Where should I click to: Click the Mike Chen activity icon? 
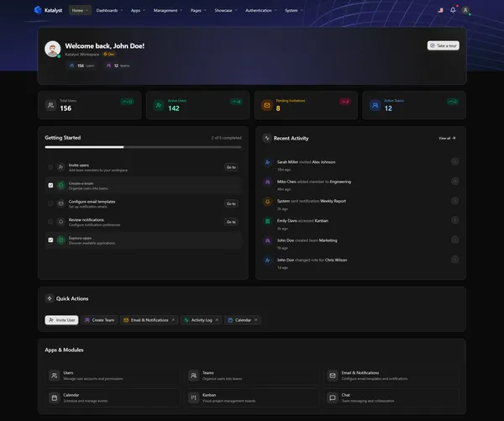pyautogui.click(x=267, y=182)
